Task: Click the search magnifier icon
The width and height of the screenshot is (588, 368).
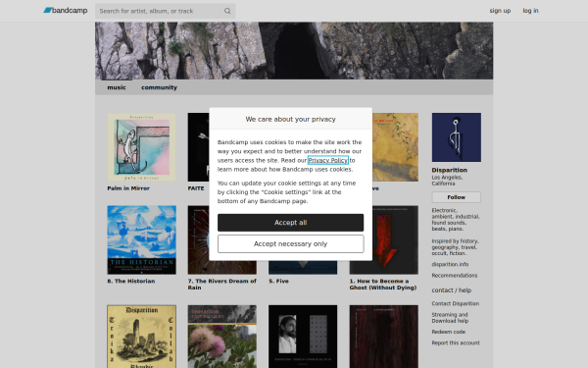Action: (x=227, y=11)
